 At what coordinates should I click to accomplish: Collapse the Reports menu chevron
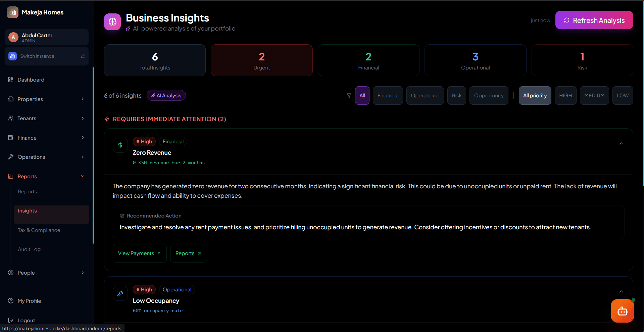(83, 176)
